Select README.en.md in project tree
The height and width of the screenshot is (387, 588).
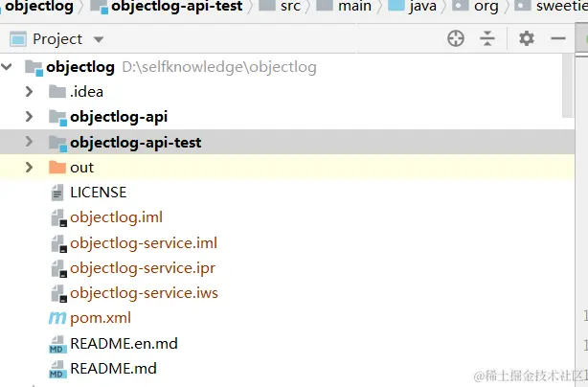click(124, 343)
